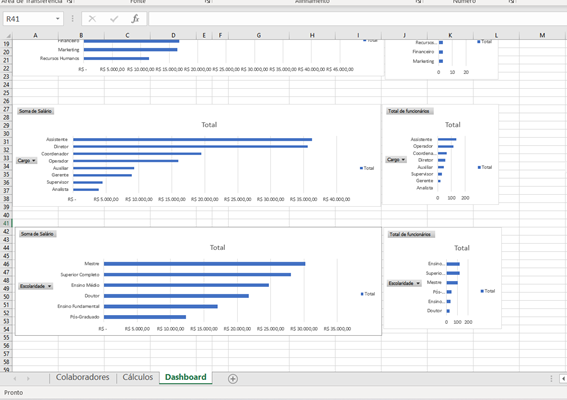The image size is (567, 400).
Task: Select column M header
Action: tap(542, 35)
